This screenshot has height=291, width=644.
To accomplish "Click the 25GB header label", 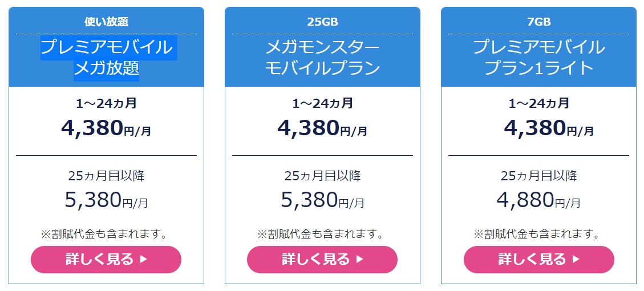I will pos(322,22).
